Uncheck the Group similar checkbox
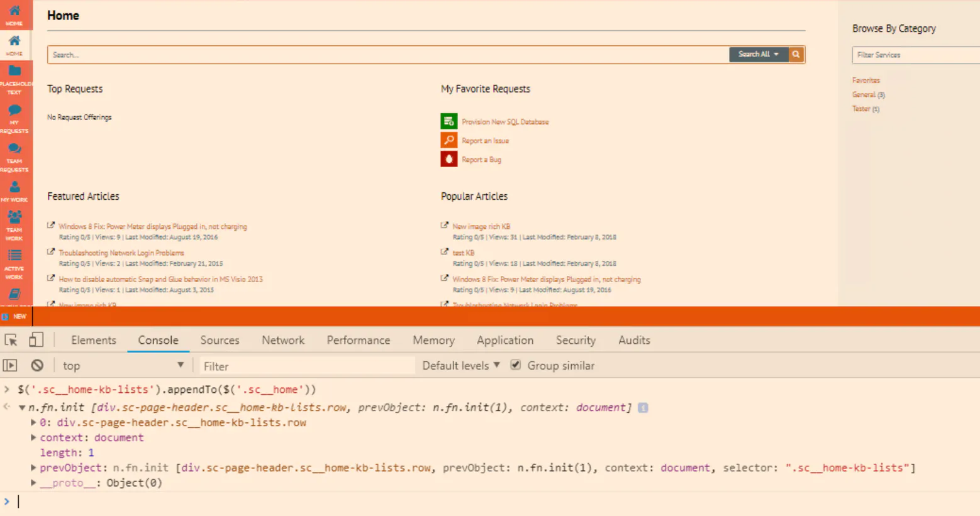 [516, 365]
